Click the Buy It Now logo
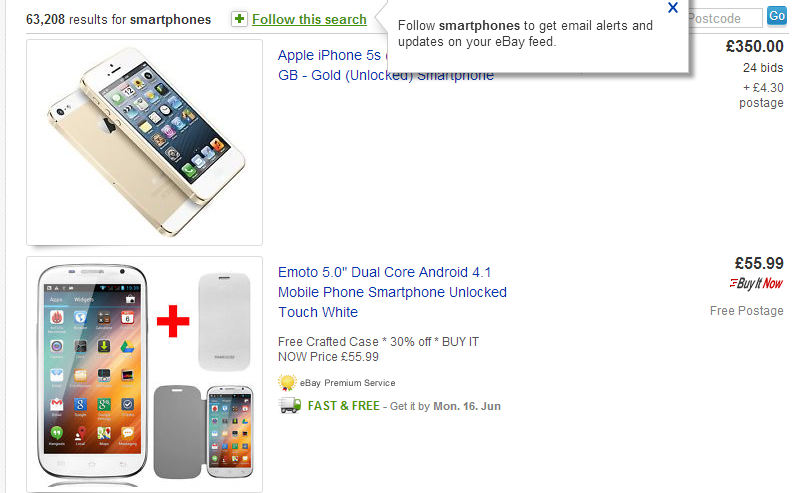This screenshot has width=803, height=493. (x=756, y=283)
